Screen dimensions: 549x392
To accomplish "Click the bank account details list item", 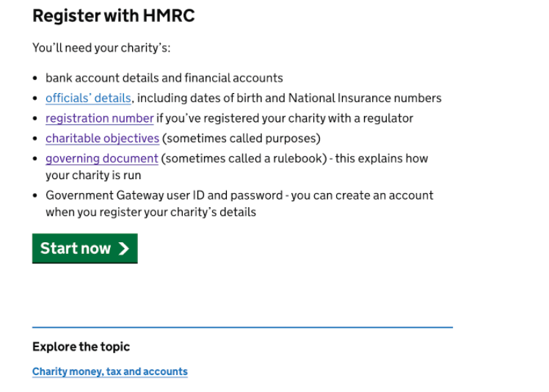I will coord(164,78).
